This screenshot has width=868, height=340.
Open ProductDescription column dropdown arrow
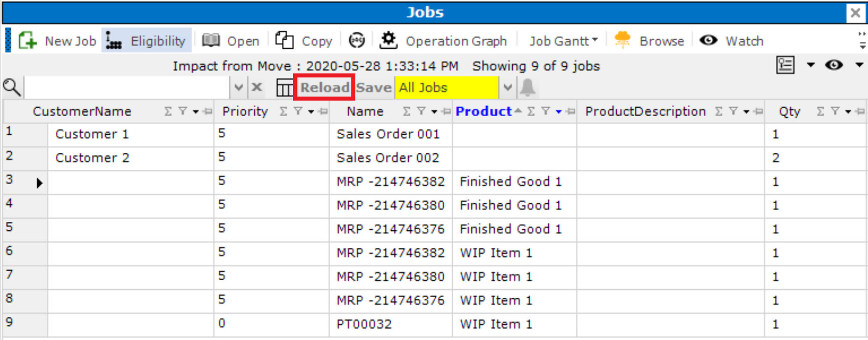coord(746,112)
